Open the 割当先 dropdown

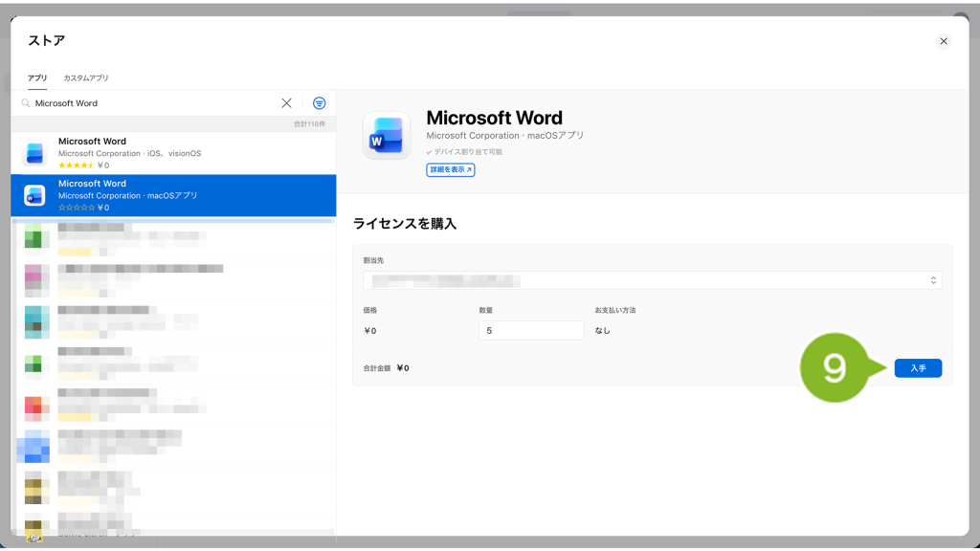(x=652, y=280)
